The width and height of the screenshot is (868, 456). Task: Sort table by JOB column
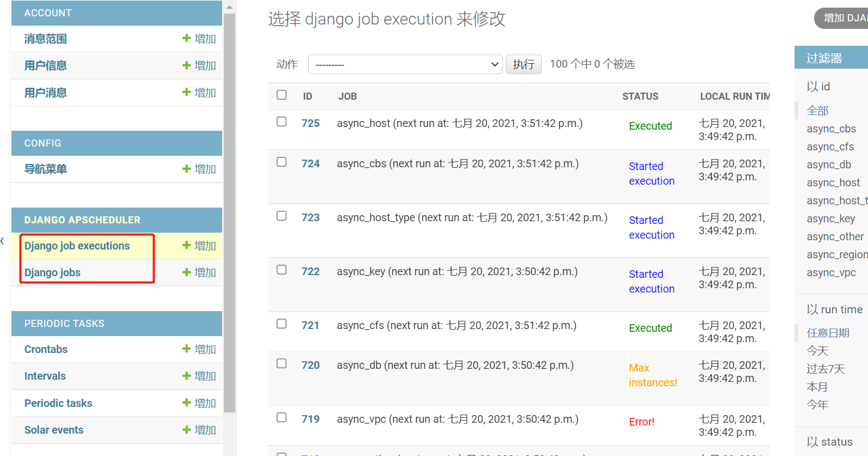(x=347, y=96)
